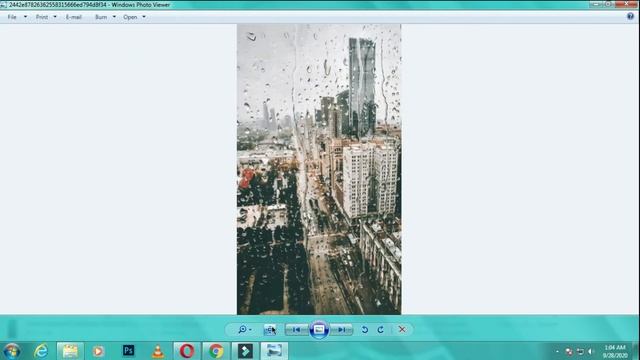The height and width of the screenshot is (360, 640).
Task: Rotate the photo counterclockwise
Action: pyautogui.click(x=365, y=329)
